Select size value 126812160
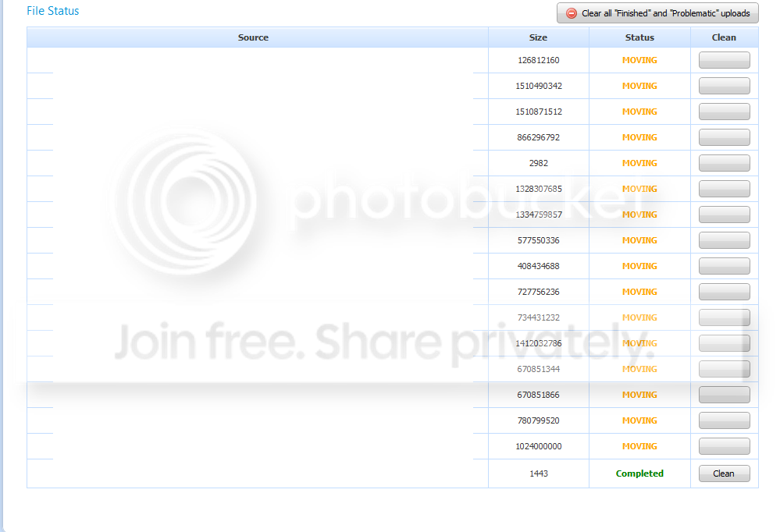Viewport: 780px width, 532px height. tap(538, 60)
